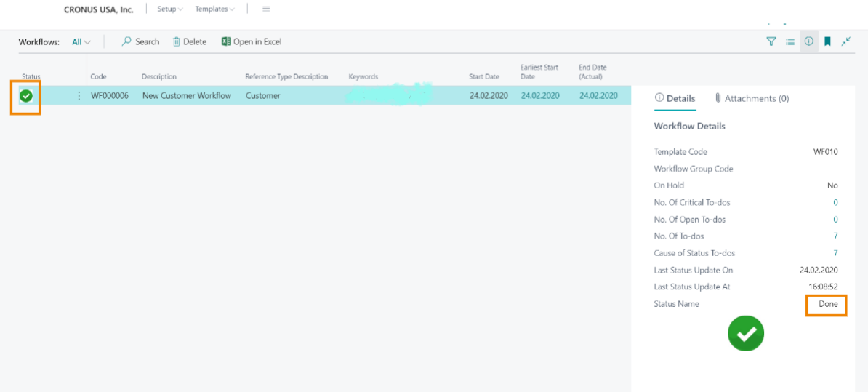Collapse the page using the arrows icon

click(x=846, y=42)
